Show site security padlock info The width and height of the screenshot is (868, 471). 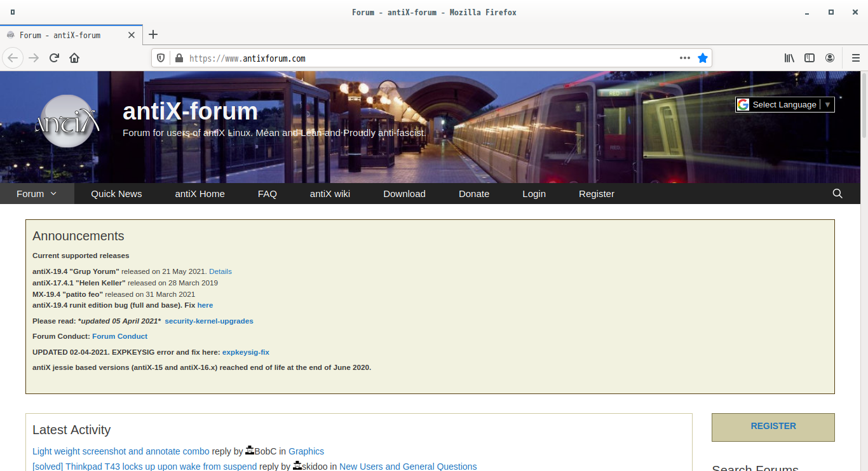click(x=179, y=58)
